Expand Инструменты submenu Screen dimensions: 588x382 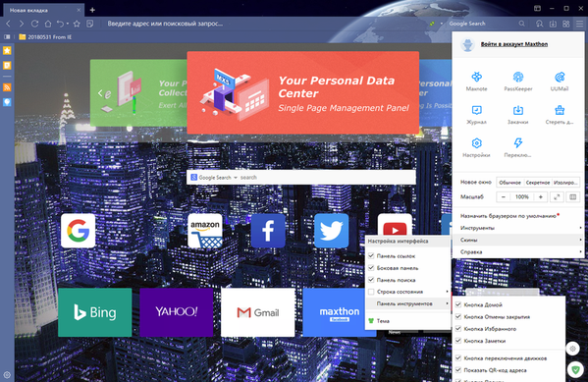click(x=518, y=228)
